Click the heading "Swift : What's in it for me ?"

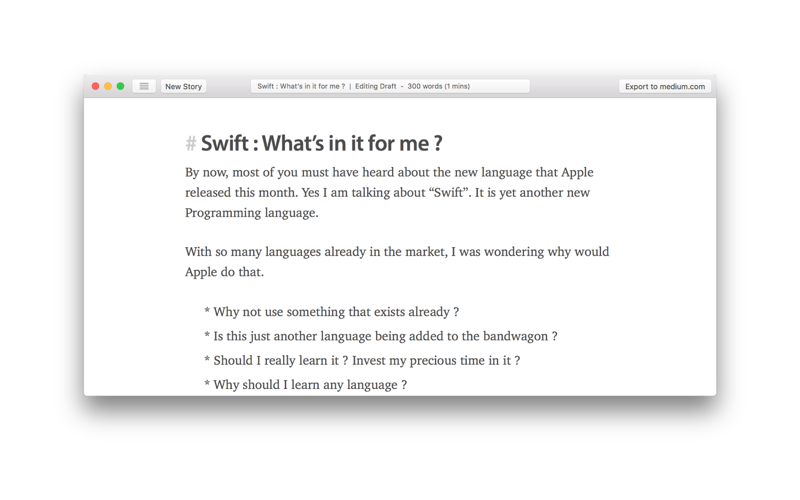[x=321, y=143]
